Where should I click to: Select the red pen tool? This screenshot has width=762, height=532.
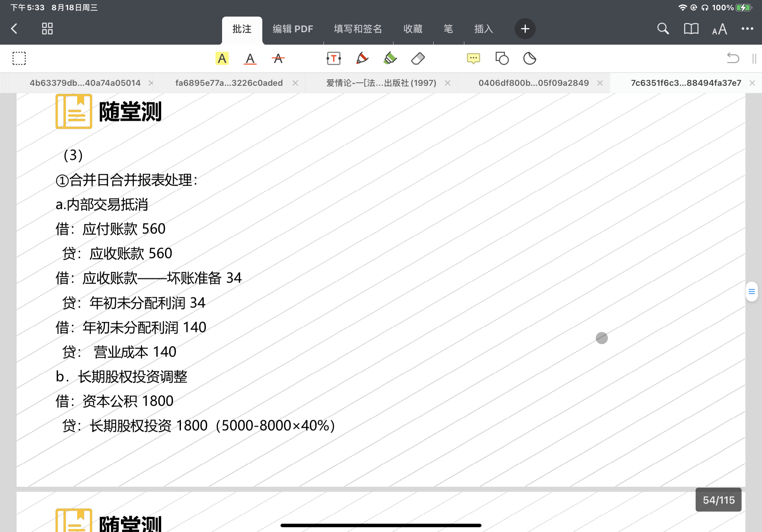tap(362, 59)
